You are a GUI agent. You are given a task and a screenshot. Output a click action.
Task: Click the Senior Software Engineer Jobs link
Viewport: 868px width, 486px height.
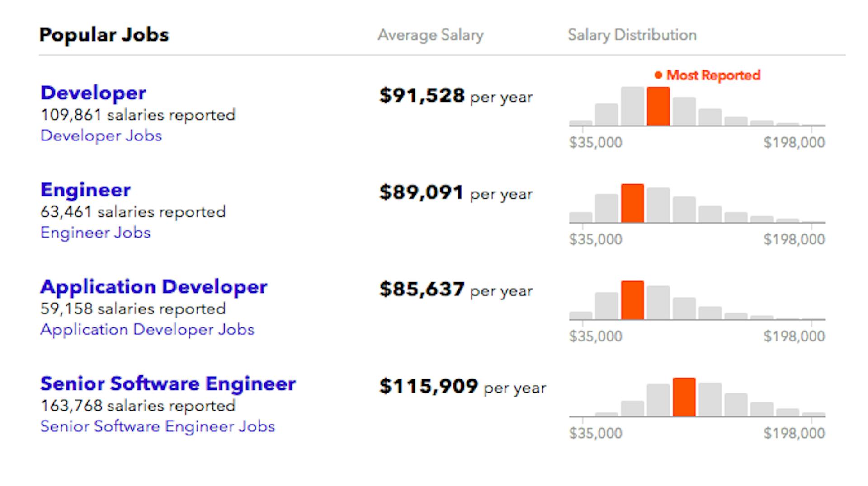[157, 426]
